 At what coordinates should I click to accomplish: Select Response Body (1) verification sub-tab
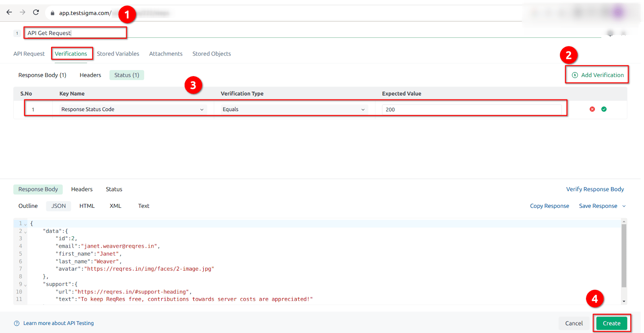(42, 75)
